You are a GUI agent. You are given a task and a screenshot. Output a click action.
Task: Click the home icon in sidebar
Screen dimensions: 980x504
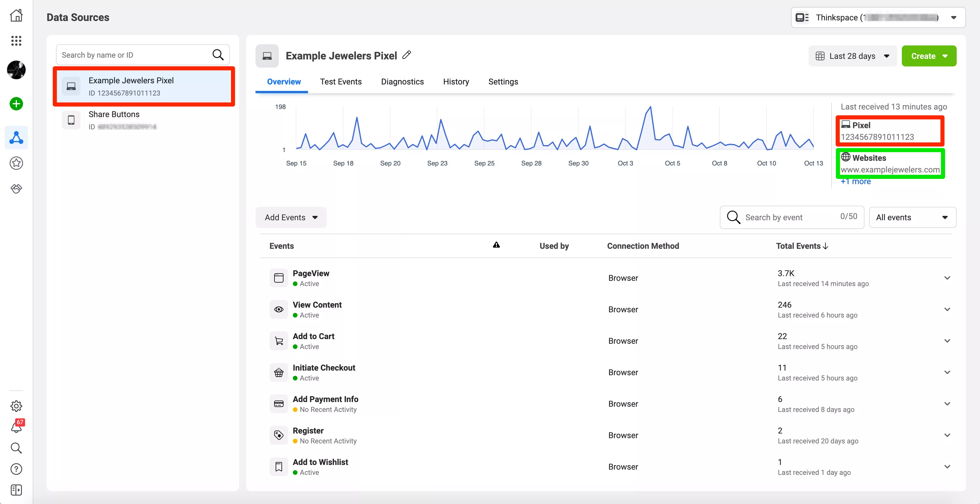point(16,15)
